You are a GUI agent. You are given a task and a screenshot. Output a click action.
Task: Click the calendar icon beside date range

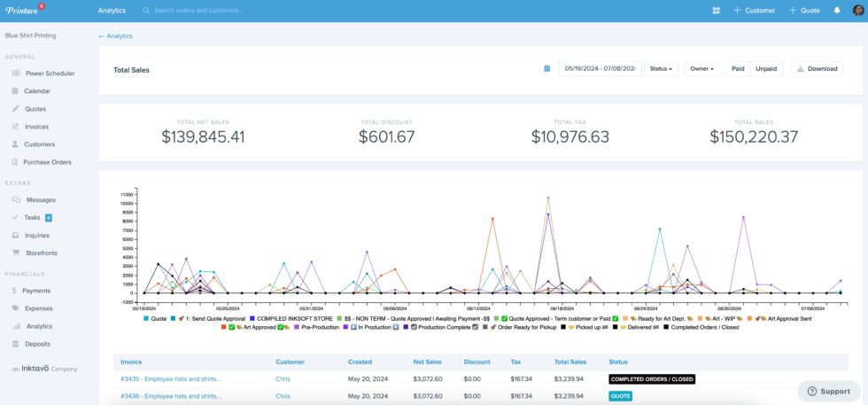click(547, 68)
